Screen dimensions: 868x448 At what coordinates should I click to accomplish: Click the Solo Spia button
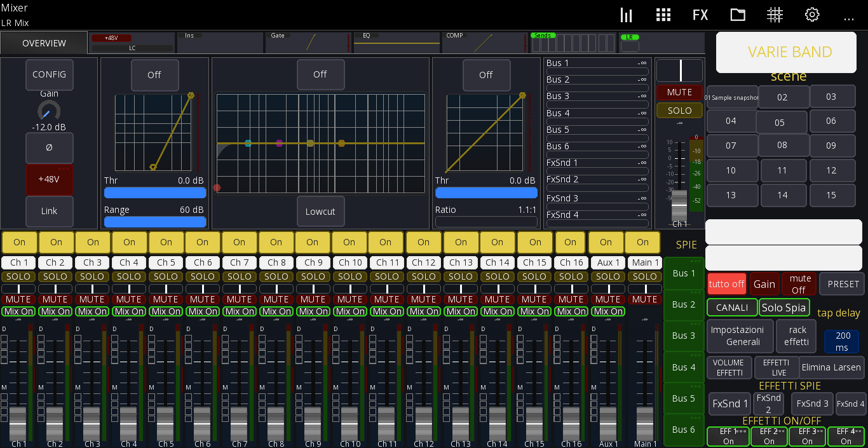pos(784,308)
